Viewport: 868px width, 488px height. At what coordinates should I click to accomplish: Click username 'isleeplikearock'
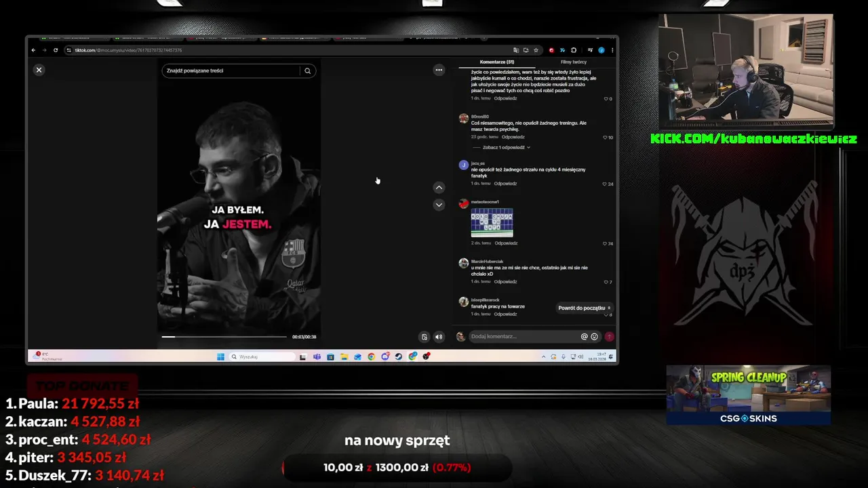485,300
